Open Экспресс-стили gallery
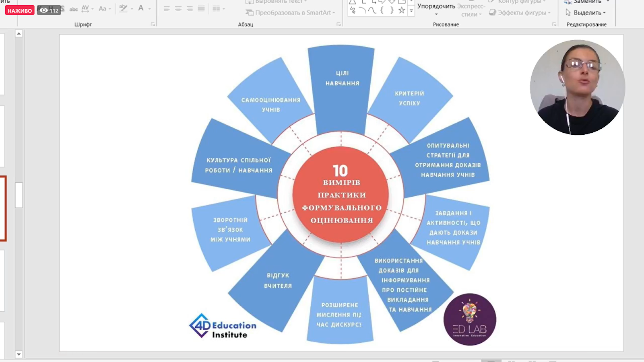This screenshot has width=644, height=362. (x=471, y=10)
